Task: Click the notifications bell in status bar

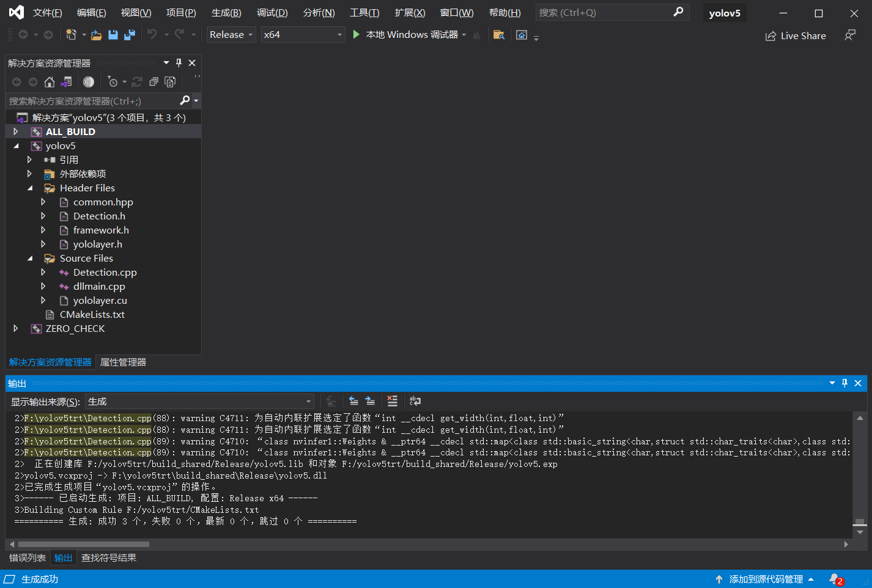Action: pyautogui.click(x=835, y=579)
